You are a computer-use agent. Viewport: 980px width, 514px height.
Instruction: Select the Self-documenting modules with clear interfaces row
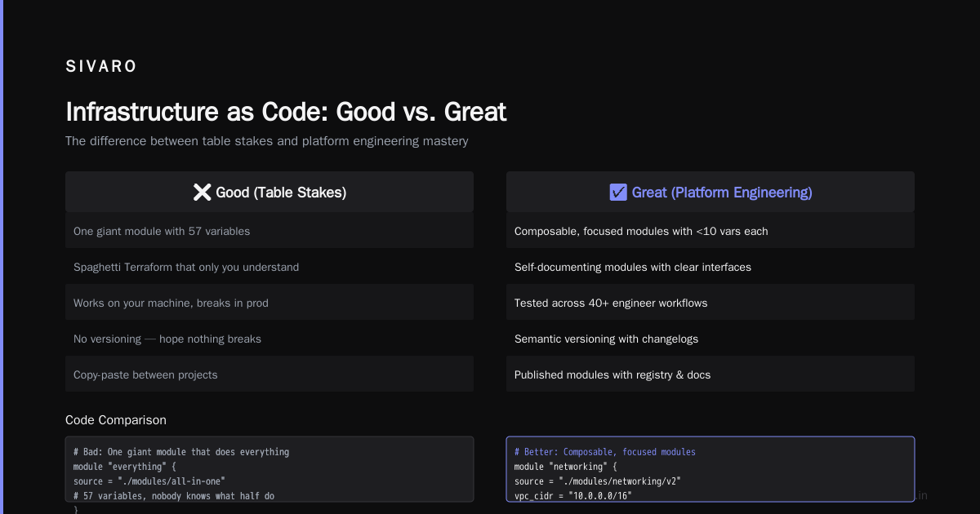coord(710,267)
